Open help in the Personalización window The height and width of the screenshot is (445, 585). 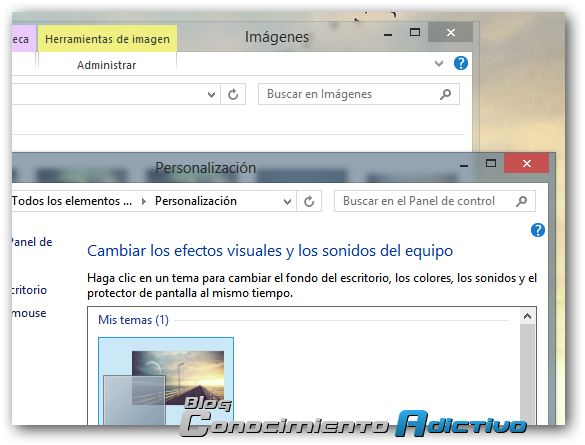pos(538,230)
